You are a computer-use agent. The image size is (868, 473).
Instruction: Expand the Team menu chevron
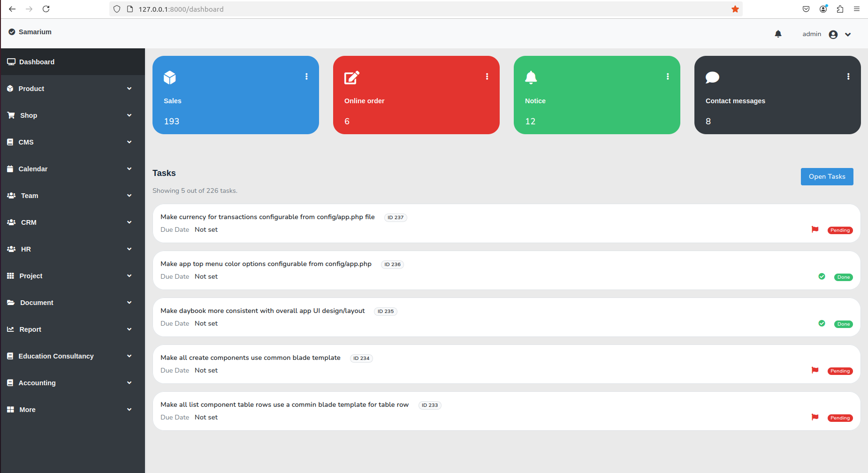point(129,196)
